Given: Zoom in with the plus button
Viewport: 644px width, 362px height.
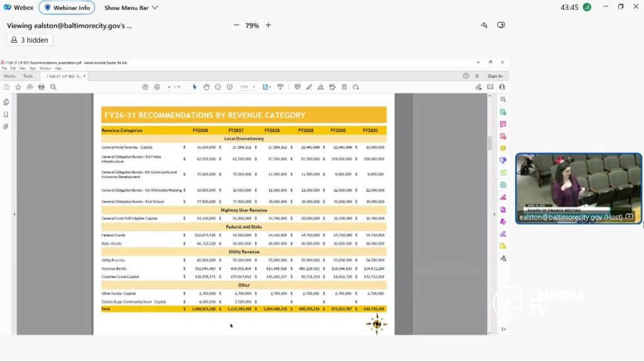Looking at the screenshot, I should [268, 25].
